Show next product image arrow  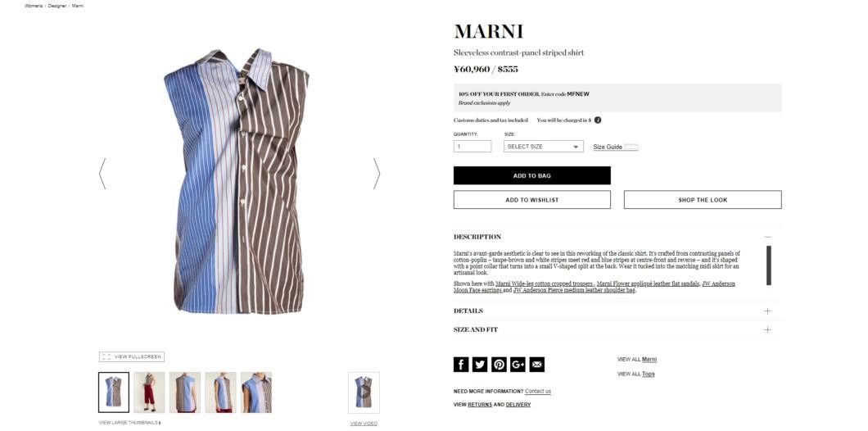click(377, 174)
